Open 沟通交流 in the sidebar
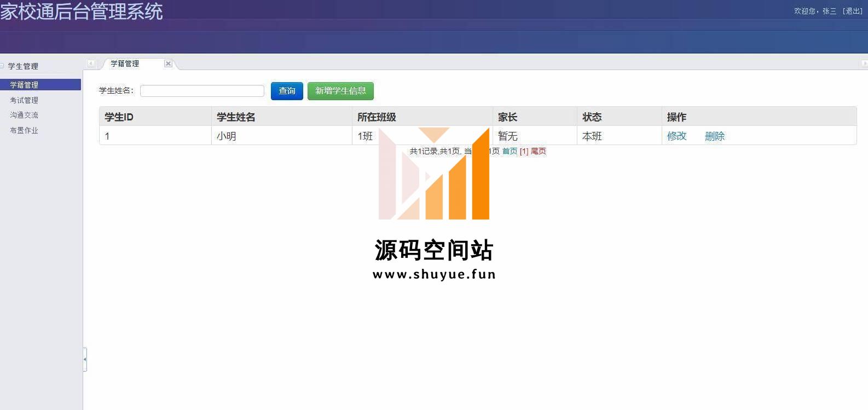This screenshot has height=410, width=868. click(x=24, y=115)
